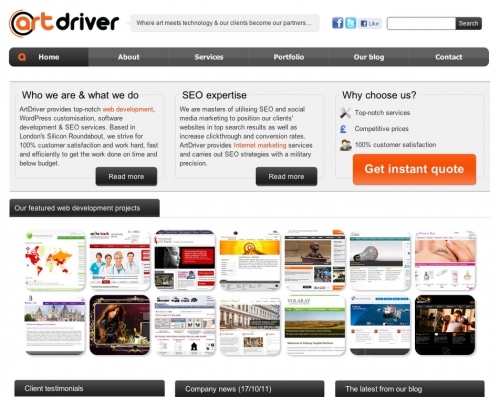Click the 'Why choose us?' heading

coord(379,95)
